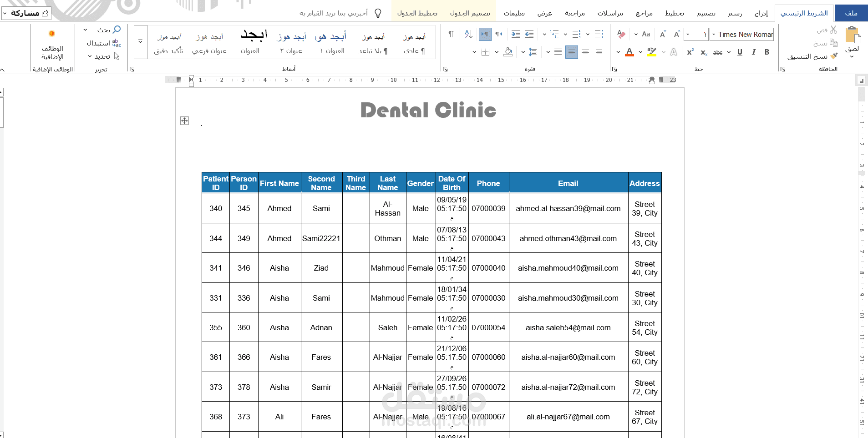The image size is (868, 438).
Task: Activate the Format Painter (نسخ التنسيق) brush
Action: pyautogui.click(x=834, y=56)
